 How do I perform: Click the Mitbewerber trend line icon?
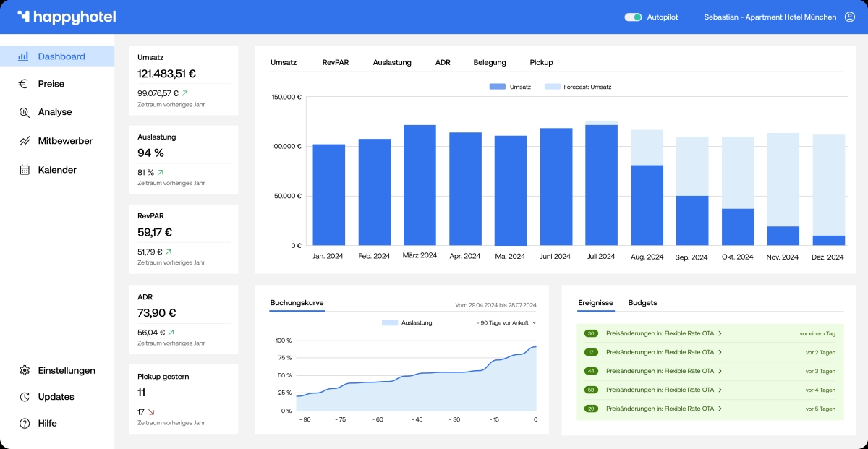24,141
